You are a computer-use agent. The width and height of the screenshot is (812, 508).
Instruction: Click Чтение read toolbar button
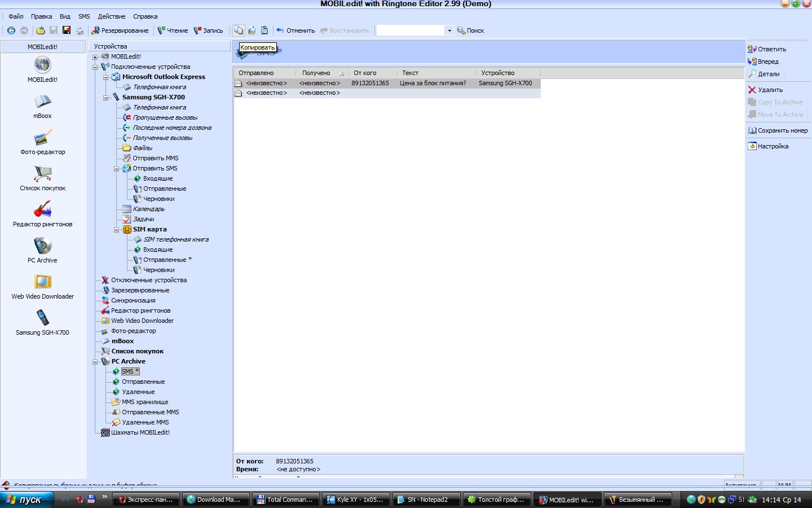(x=173, y=30)
